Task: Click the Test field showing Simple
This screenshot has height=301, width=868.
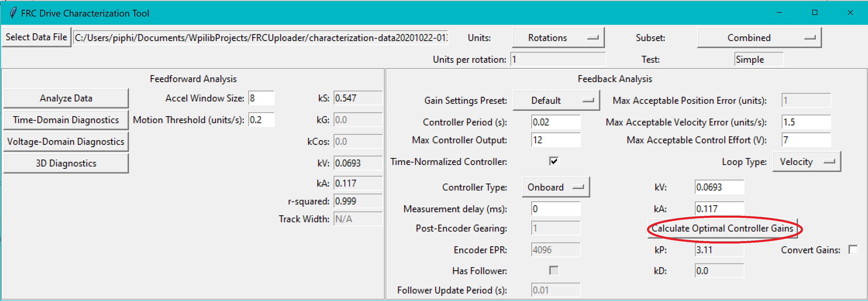Action: tap(759, 60)
